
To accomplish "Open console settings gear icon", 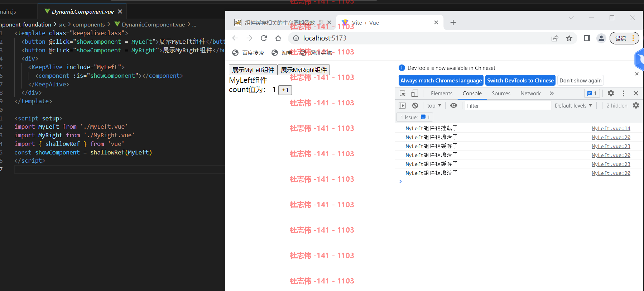I will (636, 105).
